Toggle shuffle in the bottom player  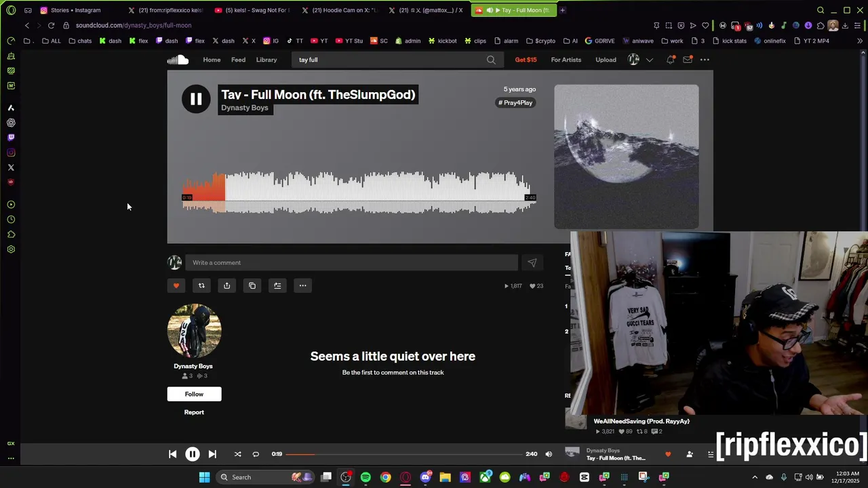[x=237, y=454]
